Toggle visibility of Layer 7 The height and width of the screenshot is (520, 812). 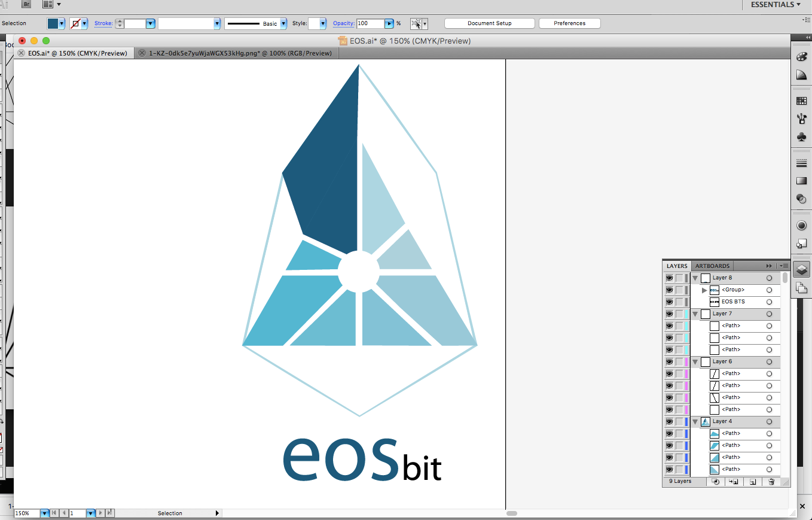[x=669, y=314]
